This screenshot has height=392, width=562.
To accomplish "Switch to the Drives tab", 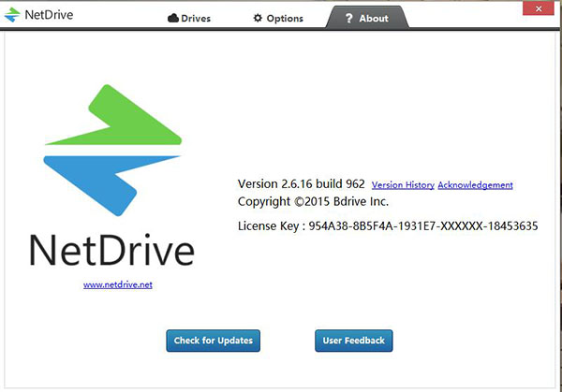I will coord(189,19).
